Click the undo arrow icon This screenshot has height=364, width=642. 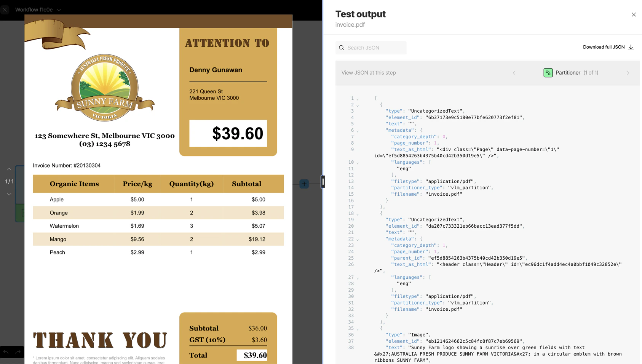click(6, 353)
